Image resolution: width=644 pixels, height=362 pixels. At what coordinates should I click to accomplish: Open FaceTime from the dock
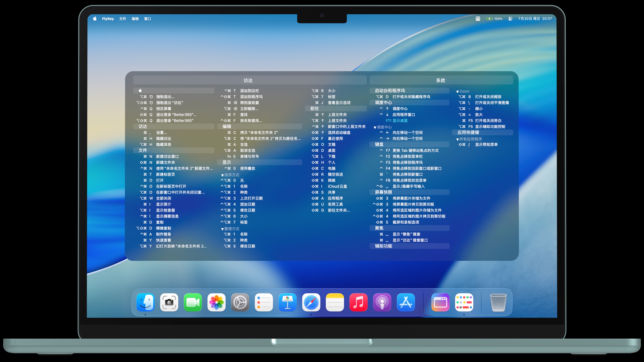coord(193,302)
